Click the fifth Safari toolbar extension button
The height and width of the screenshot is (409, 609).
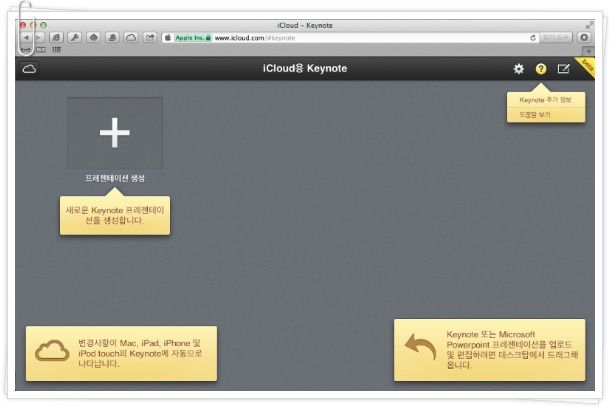click(x=112, y=38)
